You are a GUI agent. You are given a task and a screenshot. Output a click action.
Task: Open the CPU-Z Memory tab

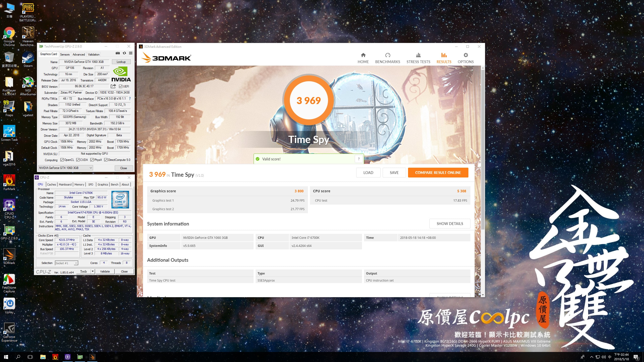coord(79,185)
